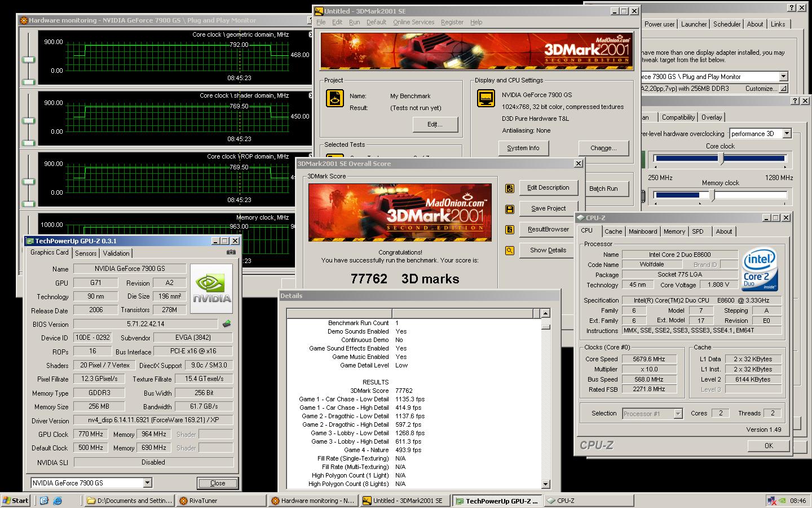Open the File menu in 3DMark2001
The width and height of the screenshot is (812, 508).
[321, 22]
